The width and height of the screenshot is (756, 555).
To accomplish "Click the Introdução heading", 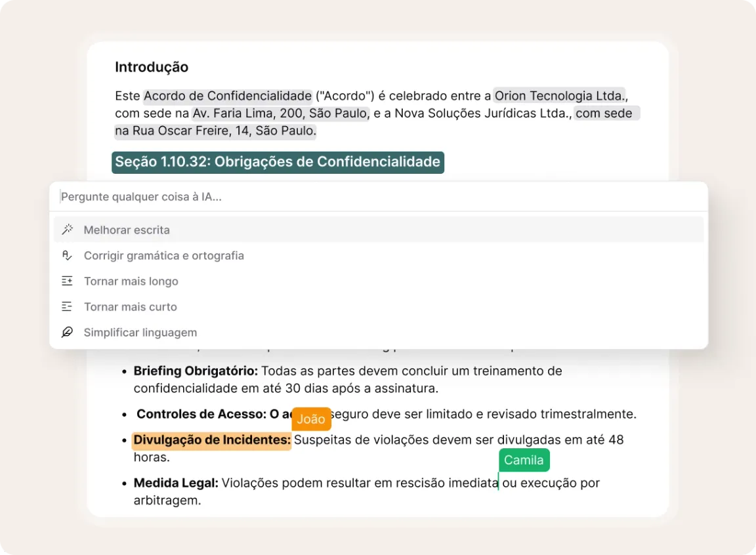I will click(152, 67).
